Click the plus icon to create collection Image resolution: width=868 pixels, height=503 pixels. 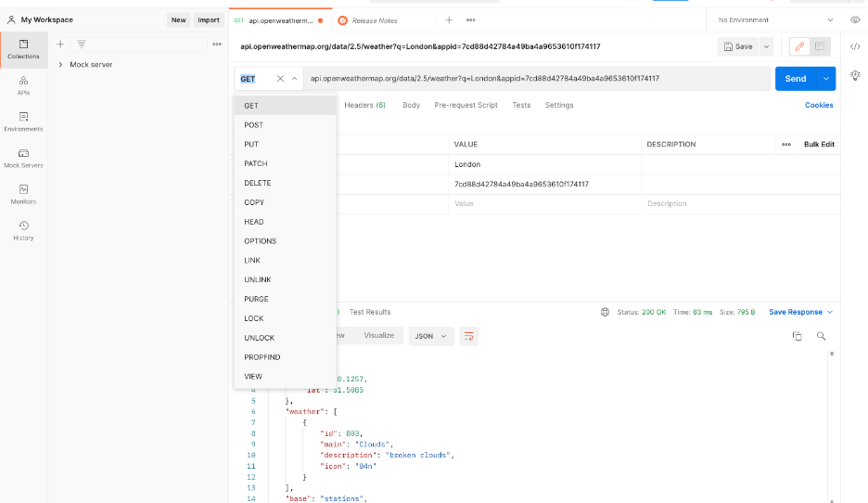pyautogui.click(x=60, y=45)
